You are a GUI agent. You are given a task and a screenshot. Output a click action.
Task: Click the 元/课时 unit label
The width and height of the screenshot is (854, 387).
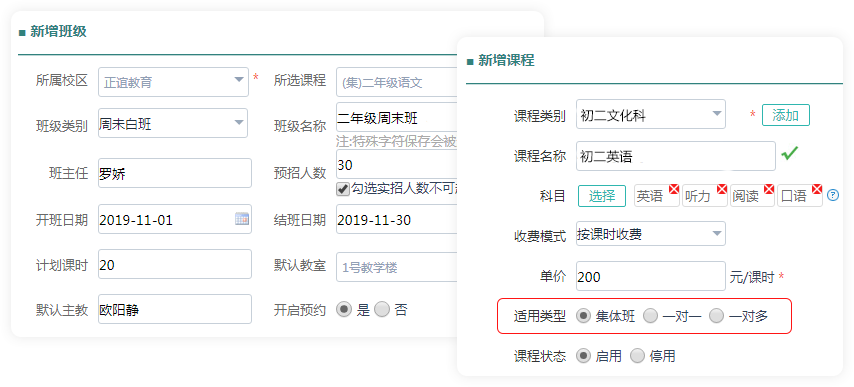752,278
